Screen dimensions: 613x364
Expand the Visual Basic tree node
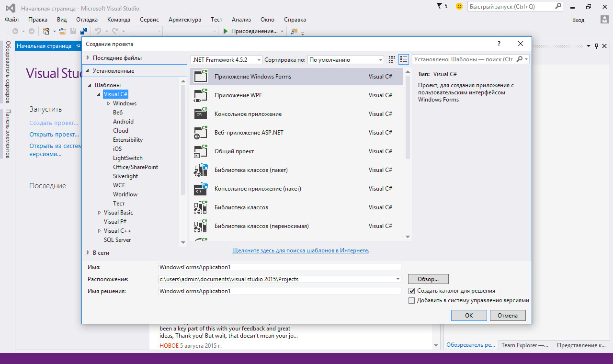pos(100,213)
